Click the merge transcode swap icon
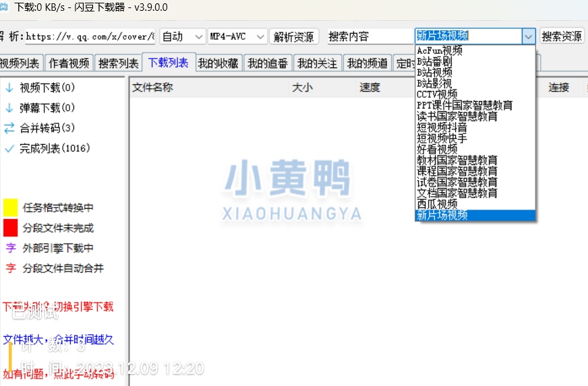The height and width of the screenshot is (386, 588). click(9, 128)
